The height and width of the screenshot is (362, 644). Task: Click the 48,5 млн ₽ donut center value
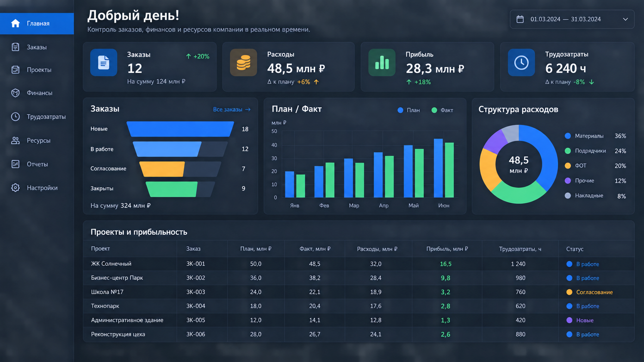[x=519, y=164]
